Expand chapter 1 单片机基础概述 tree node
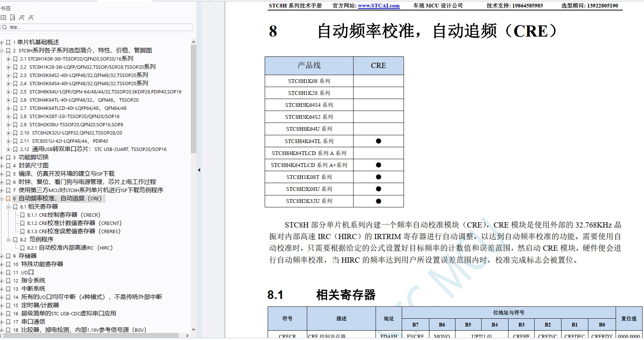 click(x=2, y=43)
